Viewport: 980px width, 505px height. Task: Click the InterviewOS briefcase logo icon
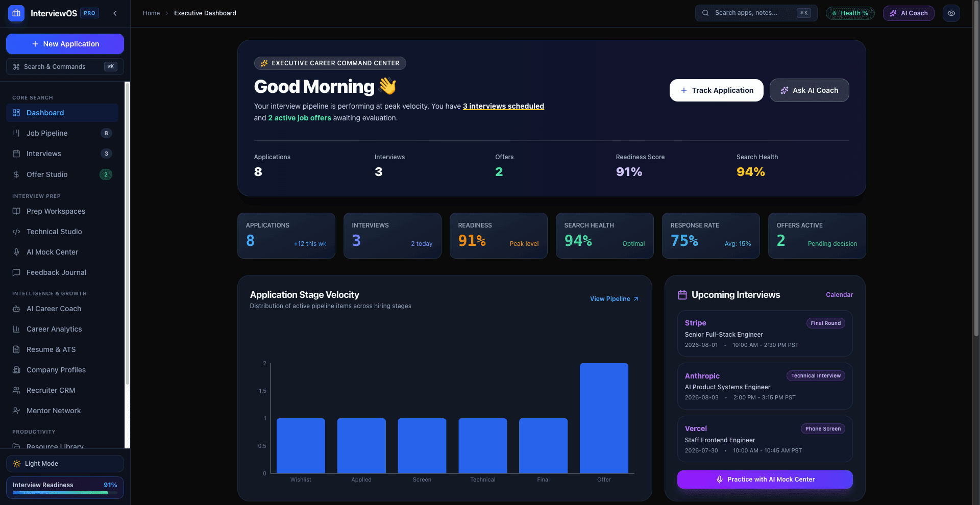pos(16,13)
